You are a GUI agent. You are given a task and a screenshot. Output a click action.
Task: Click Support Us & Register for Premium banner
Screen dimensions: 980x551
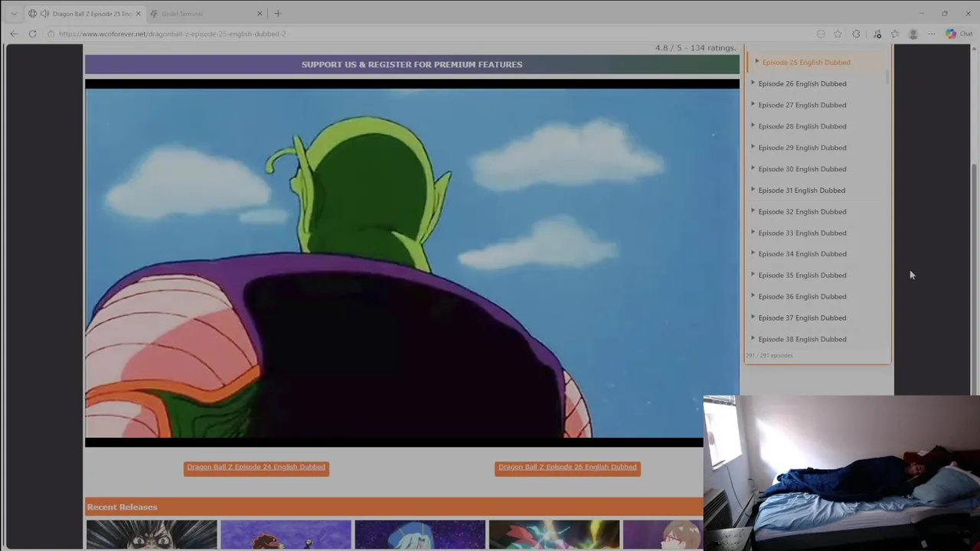click(x=412, y=64)
